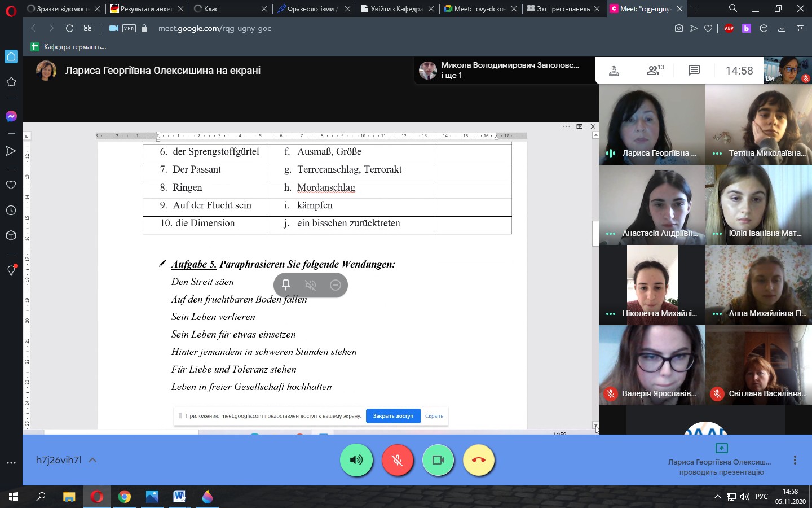Open Messenger in the Opera sidebar
Screen dimensions: 812x508
(x=11, y=116)
